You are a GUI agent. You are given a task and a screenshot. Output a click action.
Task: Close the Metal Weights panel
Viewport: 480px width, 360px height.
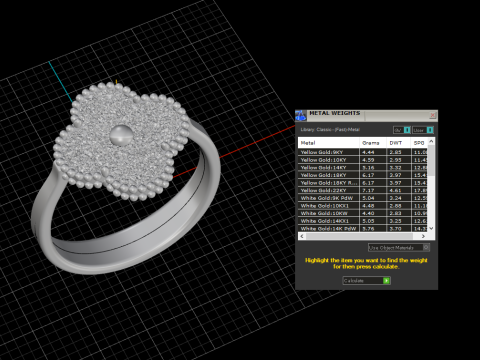[433, 115]
